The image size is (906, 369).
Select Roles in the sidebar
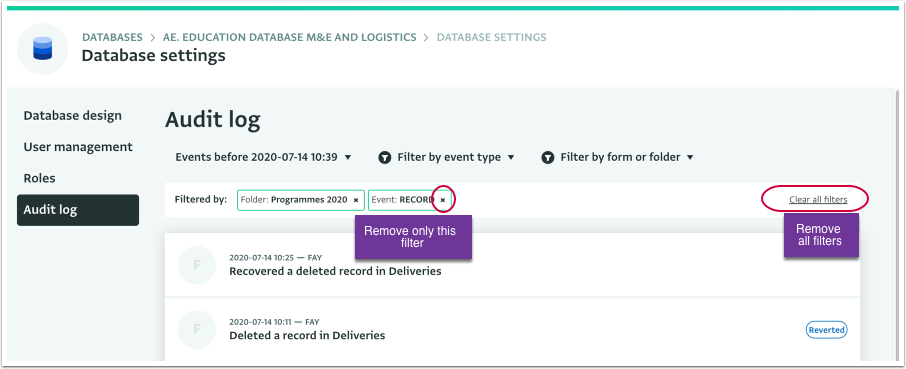point(39,178)
